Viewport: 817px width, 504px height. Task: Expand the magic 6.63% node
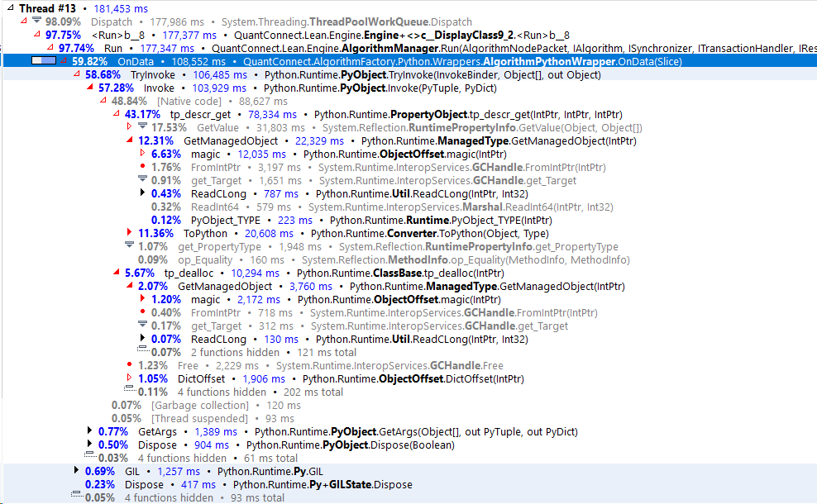[142, 153]
